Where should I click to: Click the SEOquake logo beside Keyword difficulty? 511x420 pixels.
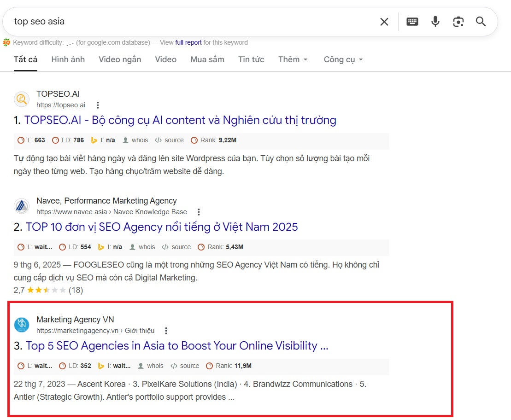coord(6,42)
